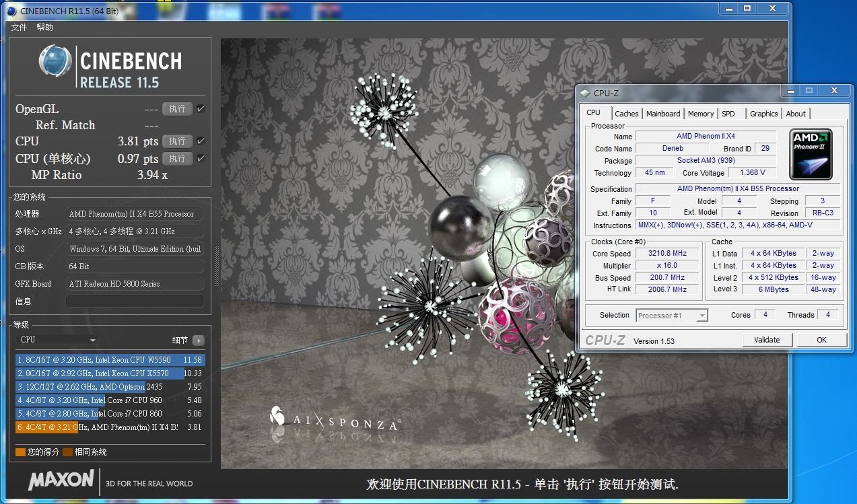This screenshot has width=857, height=504.
Task: Open the 文件 menu in CINEBENCH
Action: [19, 28]
